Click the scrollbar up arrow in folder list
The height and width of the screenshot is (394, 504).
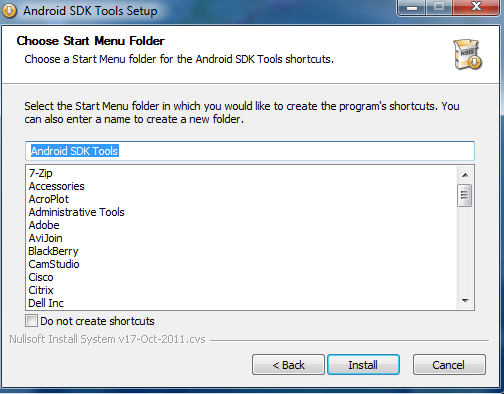coord(465,175)
